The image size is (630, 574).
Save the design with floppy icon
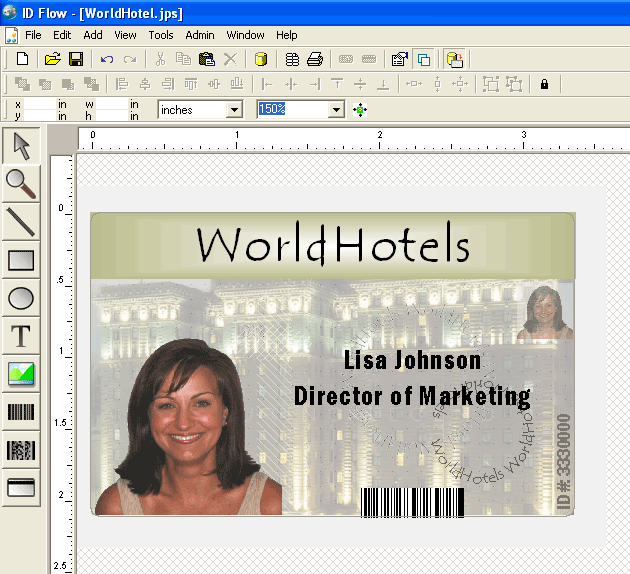coord(76,59)
